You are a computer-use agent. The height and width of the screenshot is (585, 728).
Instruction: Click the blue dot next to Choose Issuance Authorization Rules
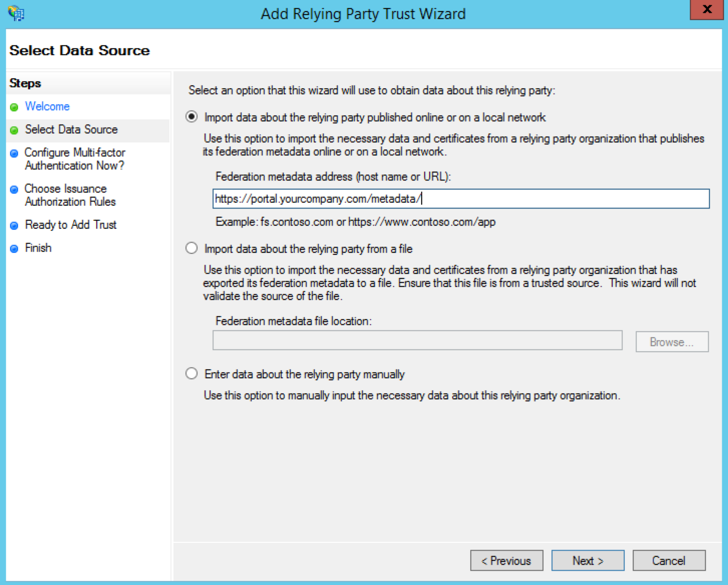[x=15, y=189]
